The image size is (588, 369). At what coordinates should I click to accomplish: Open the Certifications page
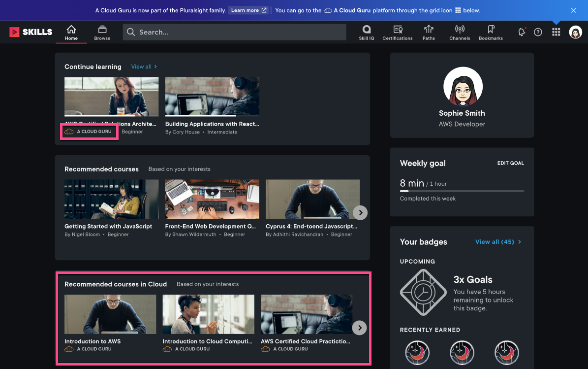pos(398,33)
